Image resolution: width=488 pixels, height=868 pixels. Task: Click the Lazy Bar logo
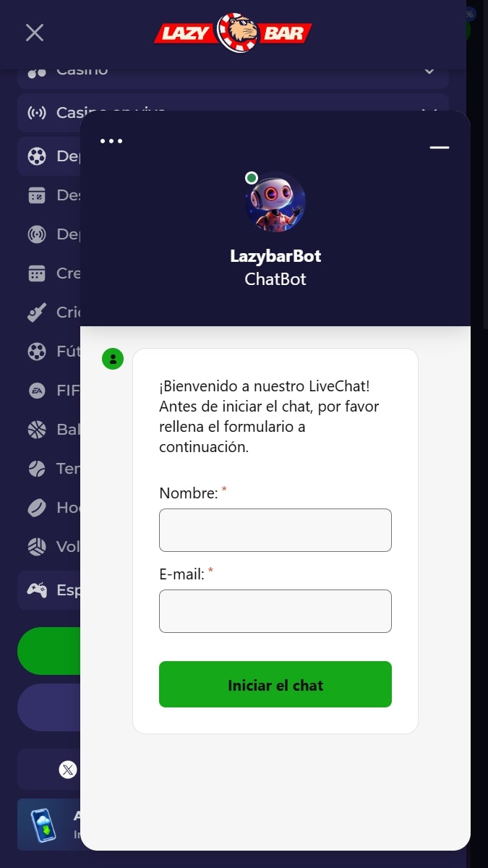coord(233,33)
